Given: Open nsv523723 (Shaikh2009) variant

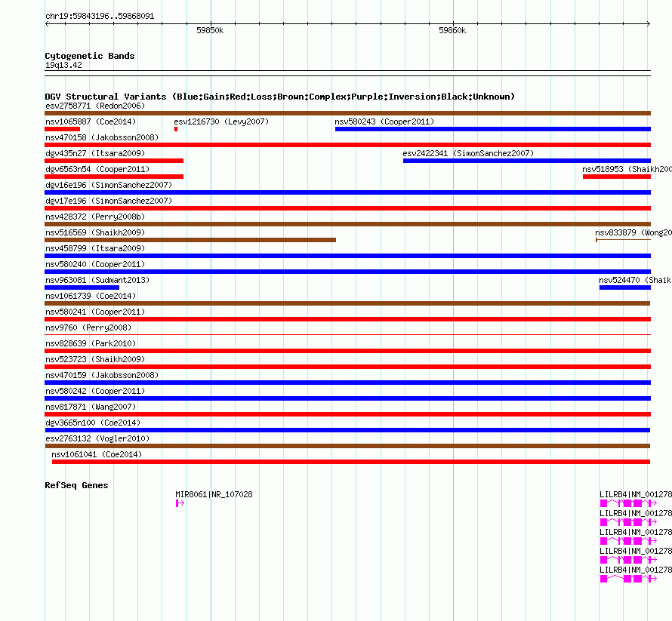Looking at the screenshot, I should point(95,359).
